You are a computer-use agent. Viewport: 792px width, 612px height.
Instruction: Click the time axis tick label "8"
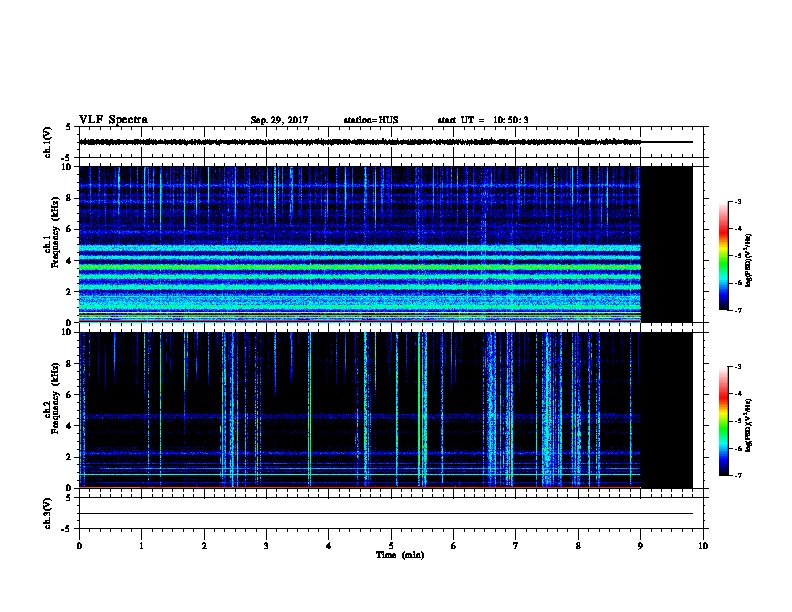578,546
